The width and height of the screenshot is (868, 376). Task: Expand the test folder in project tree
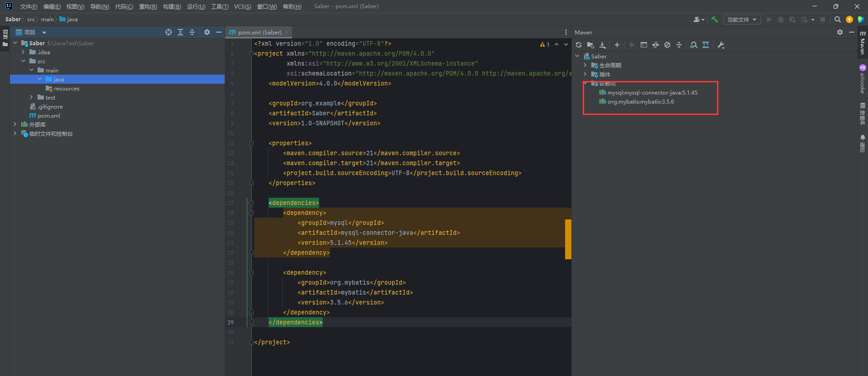pos(31,97)
